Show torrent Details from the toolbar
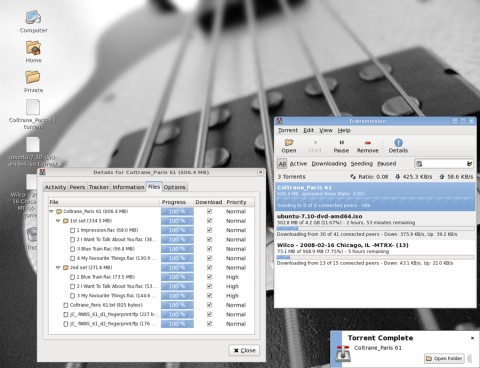Image resolution: width=480 pixels, height=368 pixels. click(398, 146)
